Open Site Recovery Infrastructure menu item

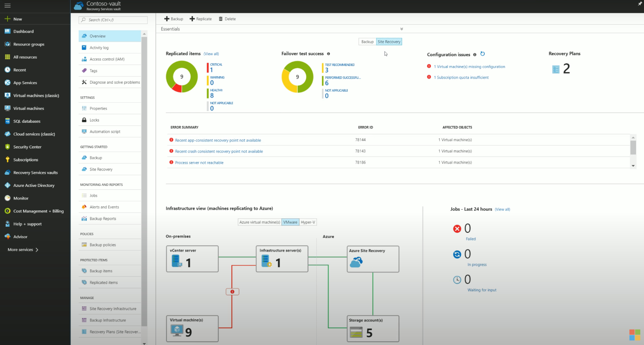(110, 309)
